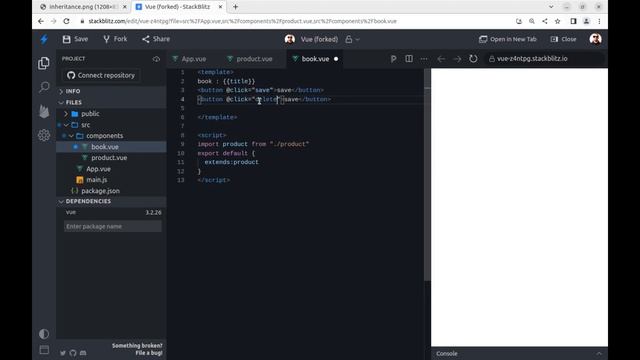Viewport: 640px width, 360px height.
Task: Open editor more actions ellipsis
Action: 424,59
